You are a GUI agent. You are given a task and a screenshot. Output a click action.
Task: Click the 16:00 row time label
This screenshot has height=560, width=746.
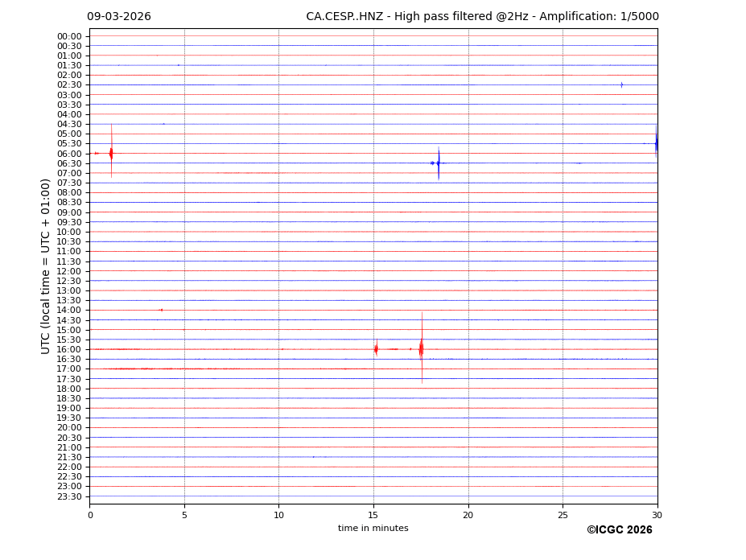coord(69,349)
